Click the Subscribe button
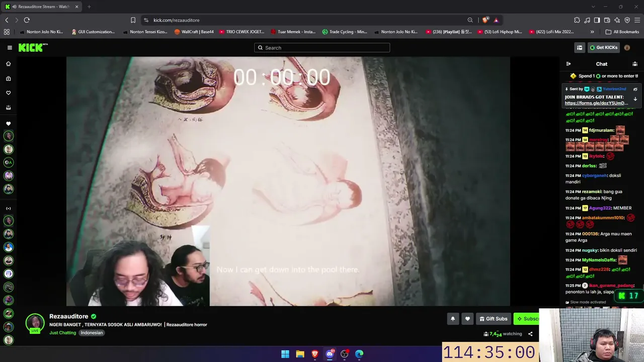644x362 pixels. (x=526, y=319)
